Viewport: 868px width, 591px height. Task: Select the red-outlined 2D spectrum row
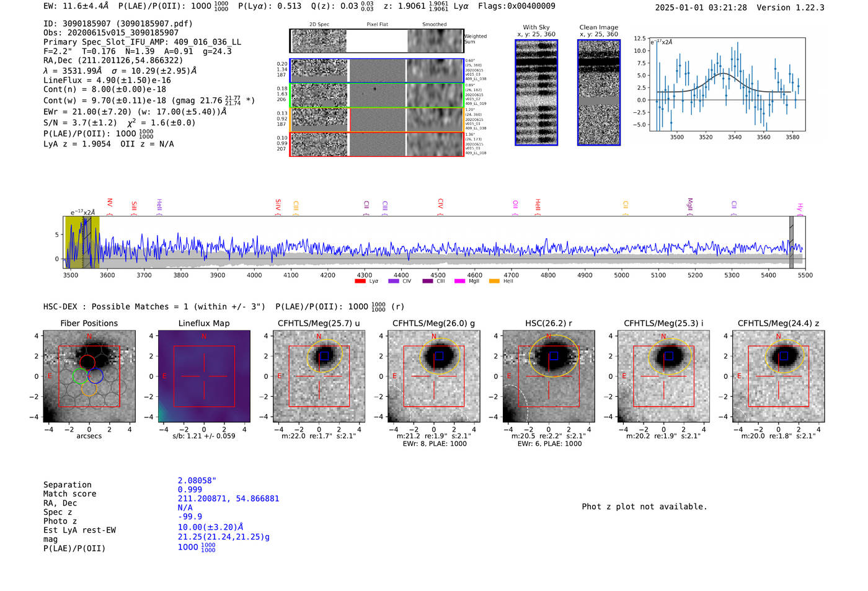(x=376, y=144)
